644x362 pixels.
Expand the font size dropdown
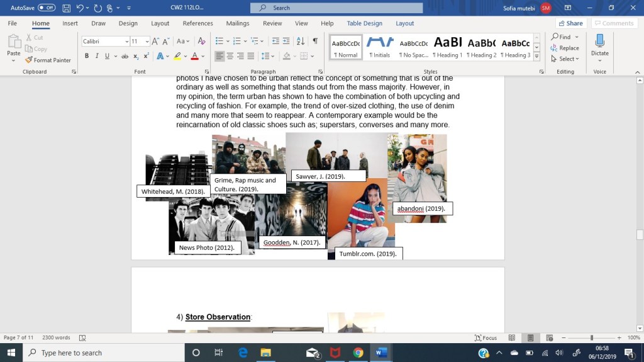[147, 42]
